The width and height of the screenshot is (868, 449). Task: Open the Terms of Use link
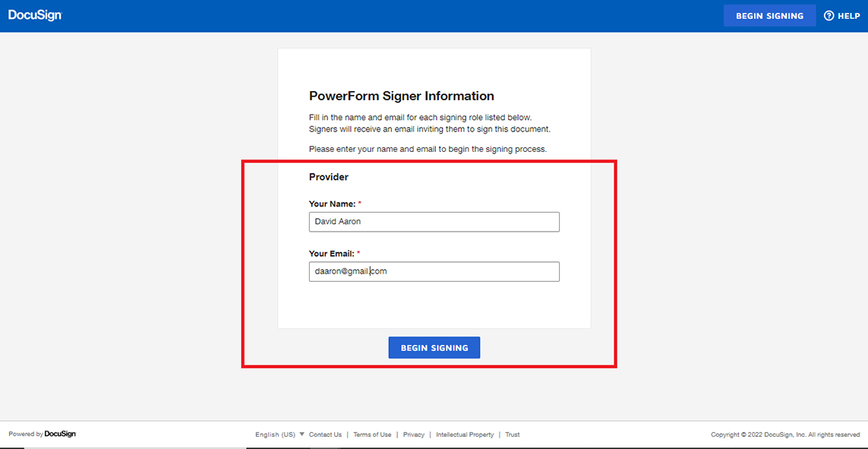tap(372, 435)
